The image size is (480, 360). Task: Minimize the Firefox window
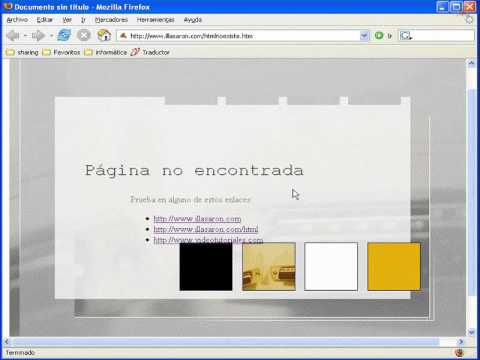pyautogui.click(x=442, y=7)
